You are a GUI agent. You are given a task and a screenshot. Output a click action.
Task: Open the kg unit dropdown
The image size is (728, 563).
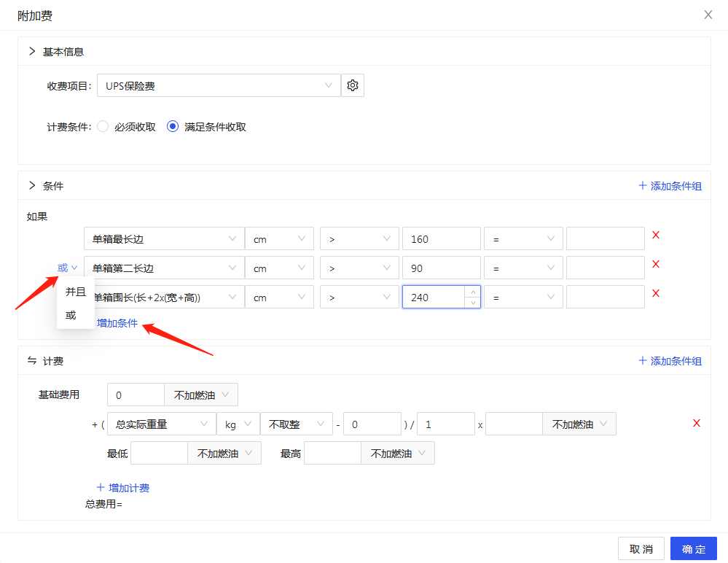pyautogui.click(x=238, y=424)
